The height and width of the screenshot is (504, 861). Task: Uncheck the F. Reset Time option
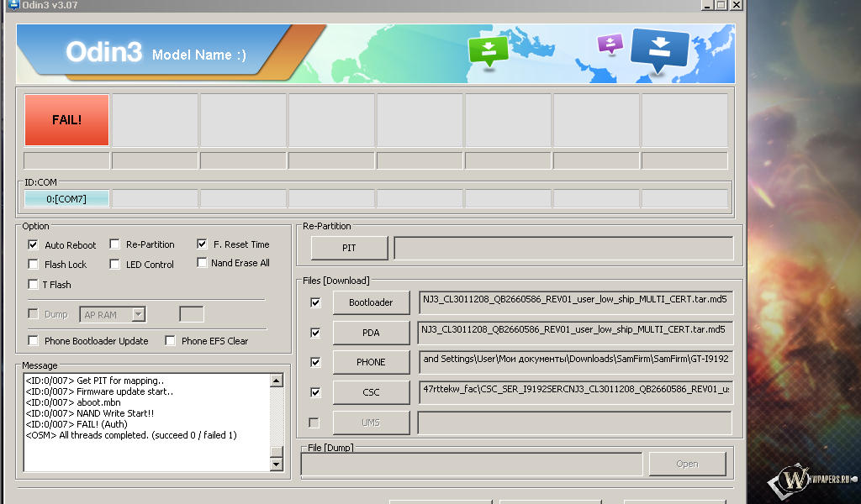click(203, 244)
